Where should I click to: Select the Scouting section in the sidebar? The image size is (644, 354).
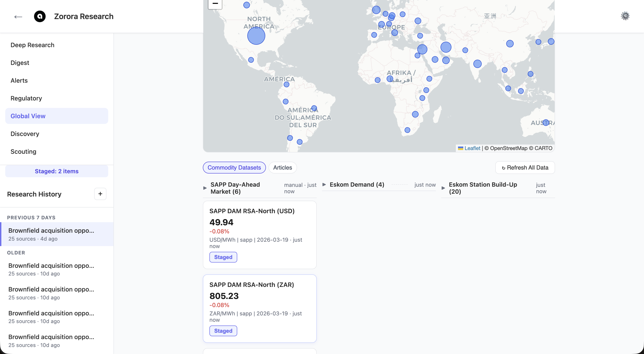23,152
